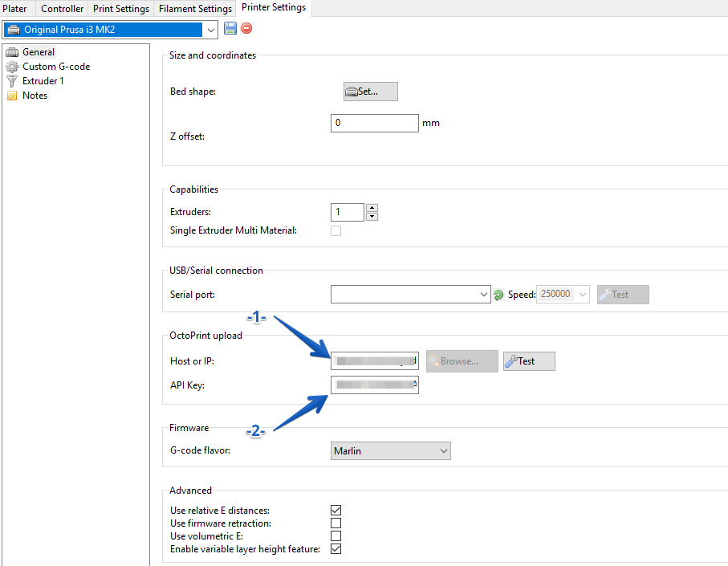Viewport: 728px width, 566px height.
Task: Open Custom G-code page
Action: 56,67
